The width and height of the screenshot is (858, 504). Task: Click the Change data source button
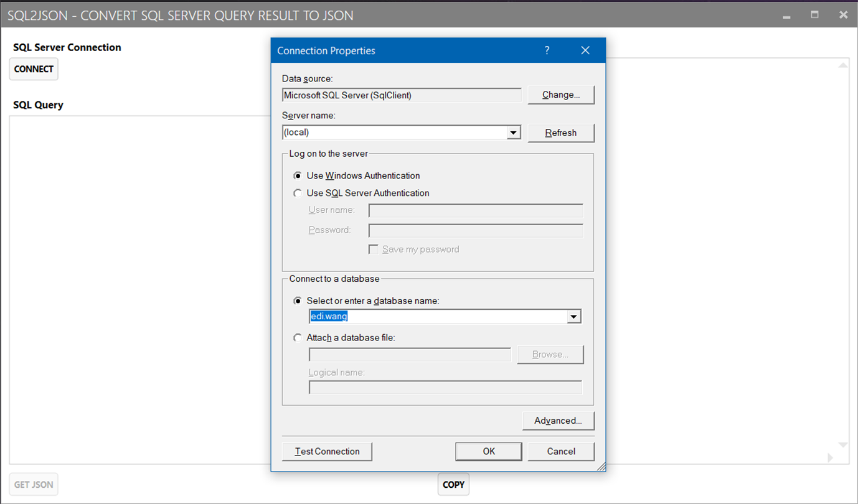pyautogui.click(x=561, y=95)
